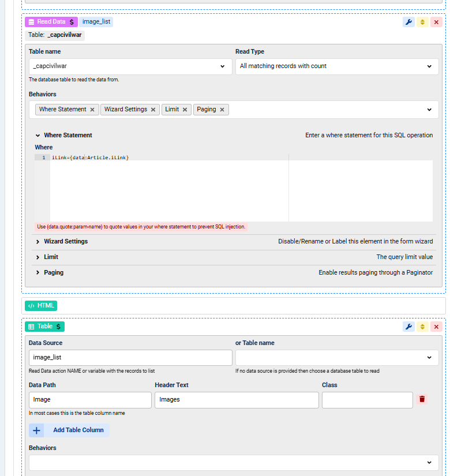Delete the Read Data action block
The width and height of the screenshot is (450, 476).
(x=436, y=22)
